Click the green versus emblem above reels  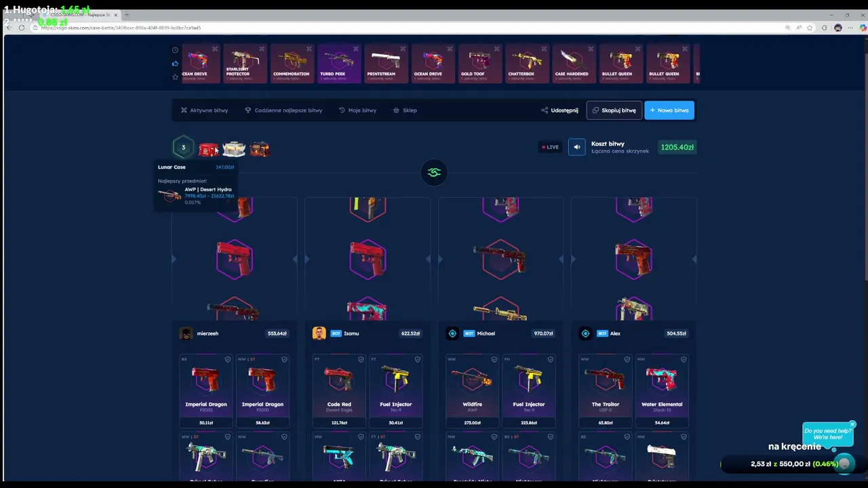pyautogui.click(x=434, y=172)
